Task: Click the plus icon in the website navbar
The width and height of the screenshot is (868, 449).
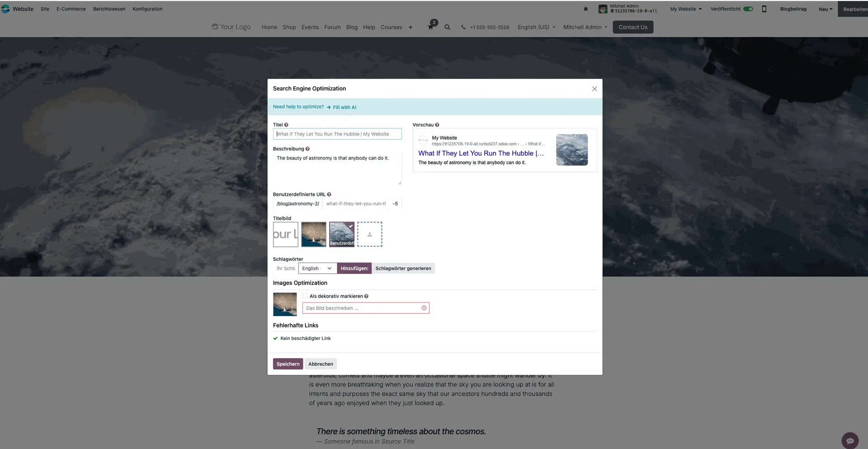Action: pyautogui.click(x=410, y=27)
